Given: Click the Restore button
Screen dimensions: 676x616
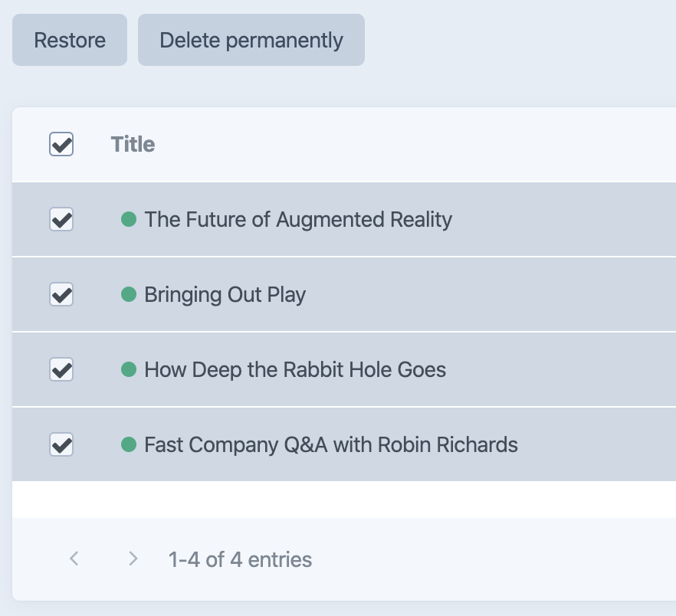Looking at the screenshot, I should point(70,40).
